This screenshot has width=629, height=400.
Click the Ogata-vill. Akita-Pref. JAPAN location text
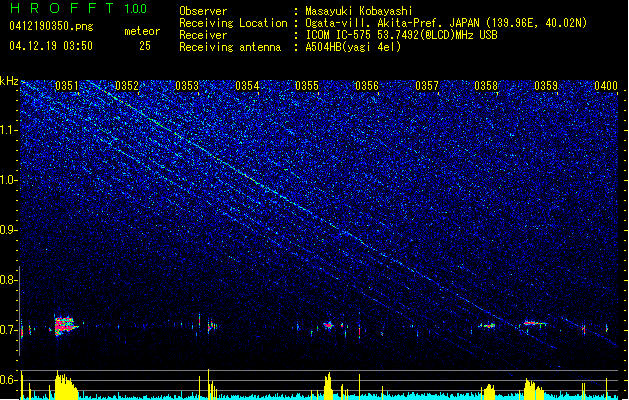point(446,23)
